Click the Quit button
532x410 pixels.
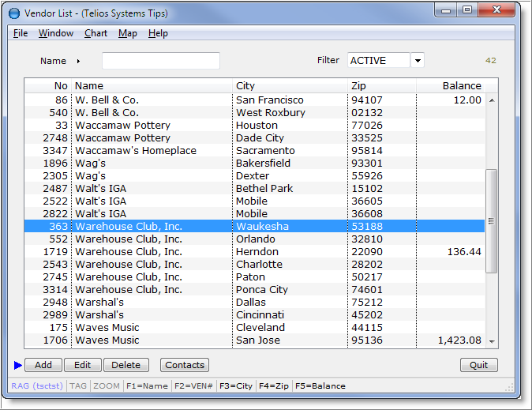[x=478, y=365]
